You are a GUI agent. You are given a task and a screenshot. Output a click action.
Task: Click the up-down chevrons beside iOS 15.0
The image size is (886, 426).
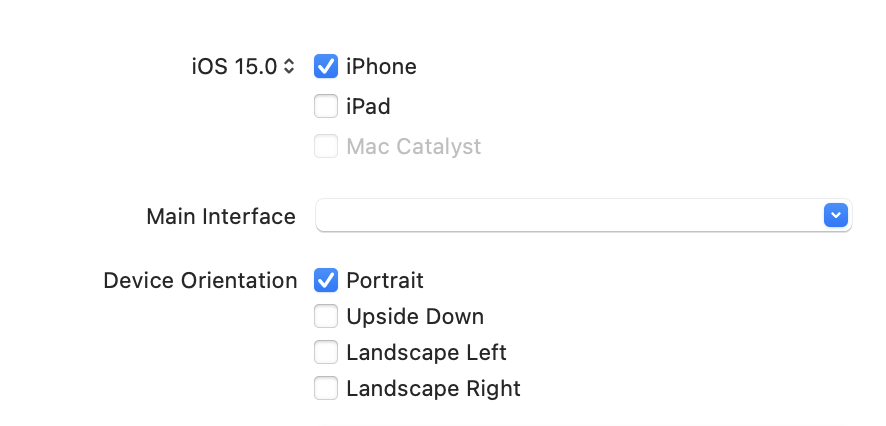pyautogui.click(x=289, y=67)
